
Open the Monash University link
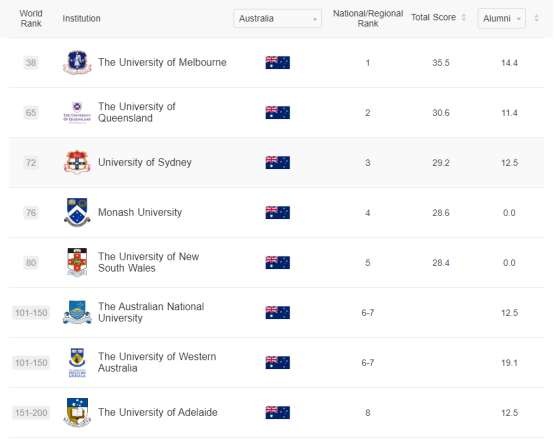click(x=140, y=212)
